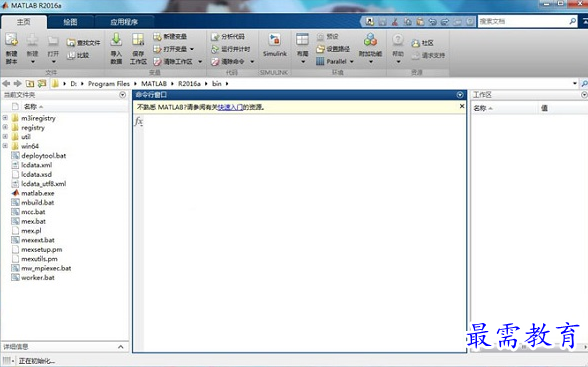The image size is (588, 367).
Task: Open the 快速入门 getting started link
Action: (x=231, y=107)
